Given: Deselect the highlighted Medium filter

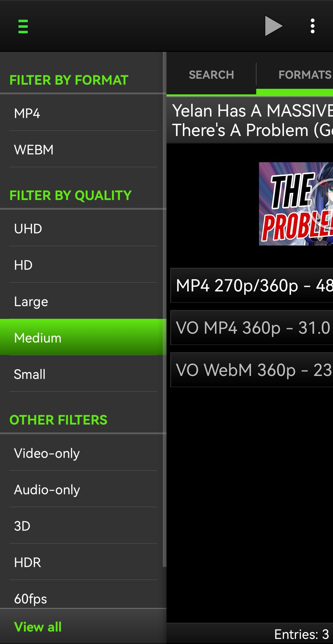Looking at the screenshot, I should click(x=83, y=337).
